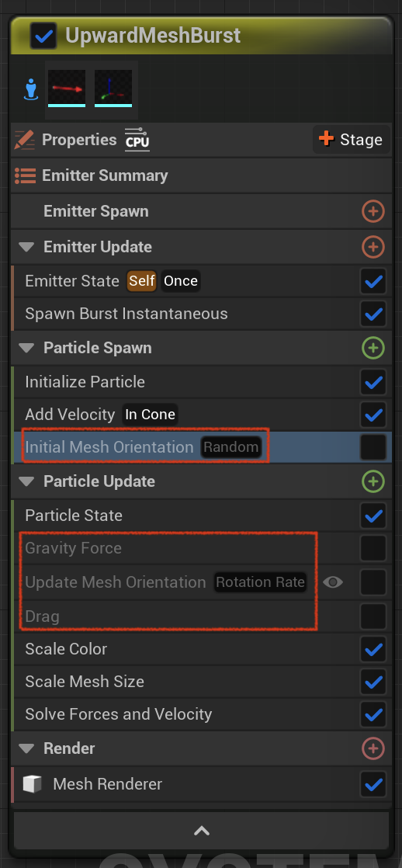Select the red arrow renderer thumbnail
This screenshot has width=402, height=868.
[x=67, y=88]
